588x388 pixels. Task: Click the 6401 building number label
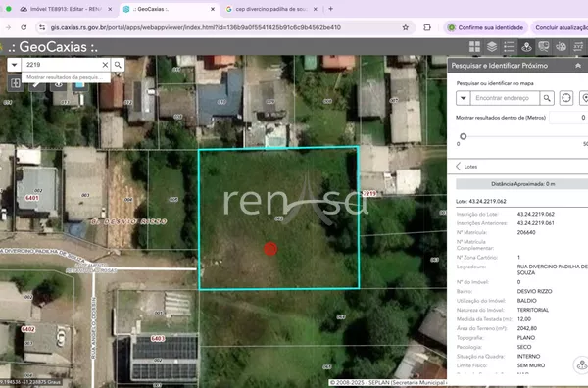(32, 198)
